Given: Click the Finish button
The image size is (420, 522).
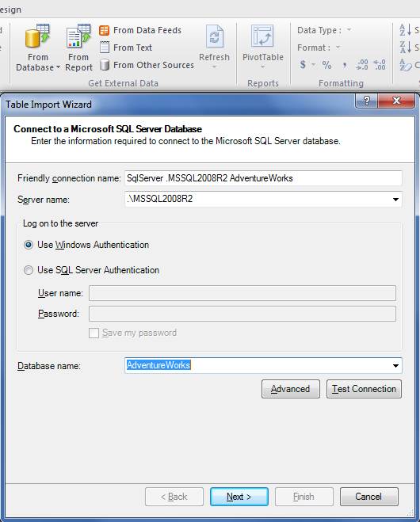Looking at the screenshot, I should (x=304, y=497).
